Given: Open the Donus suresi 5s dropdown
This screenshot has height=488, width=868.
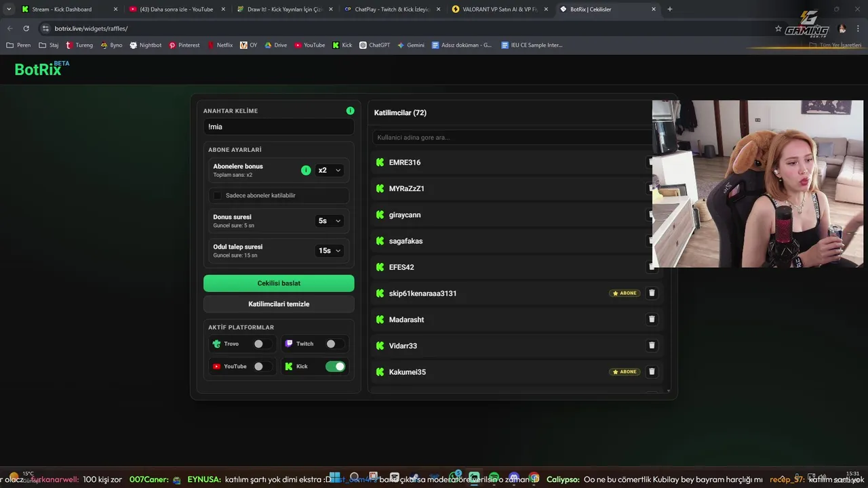Looking at the screenshot, I should [330, 221].
